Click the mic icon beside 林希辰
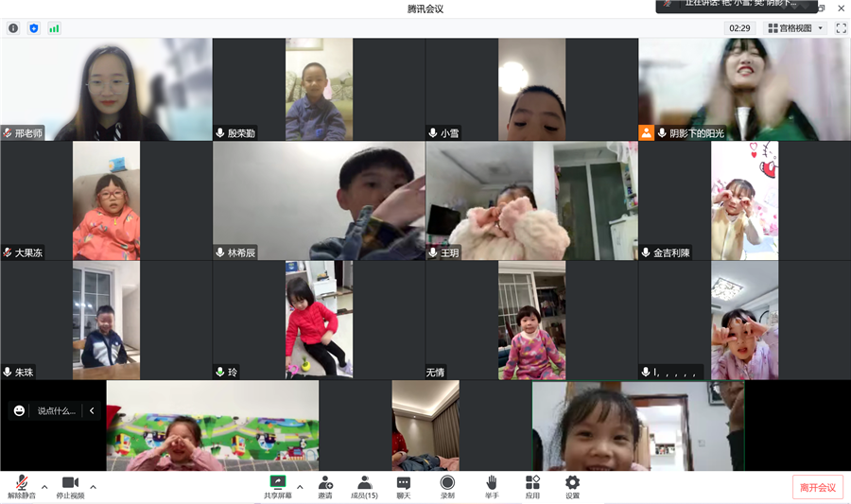 click(219, 252)
